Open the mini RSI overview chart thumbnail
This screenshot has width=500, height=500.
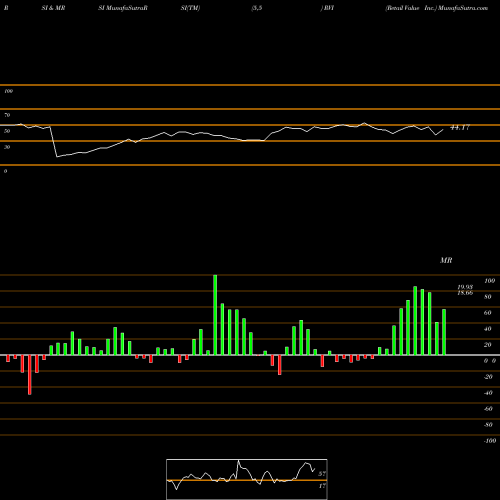pyautogui.click(x=247, y=479)
